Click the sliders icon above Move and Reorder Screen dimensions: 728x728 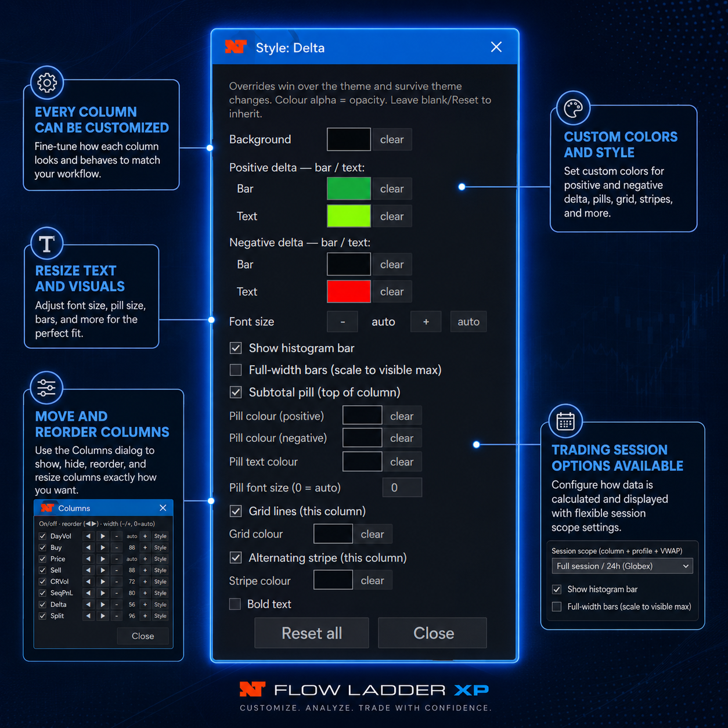pyautogui.click(x=46, y=388)
